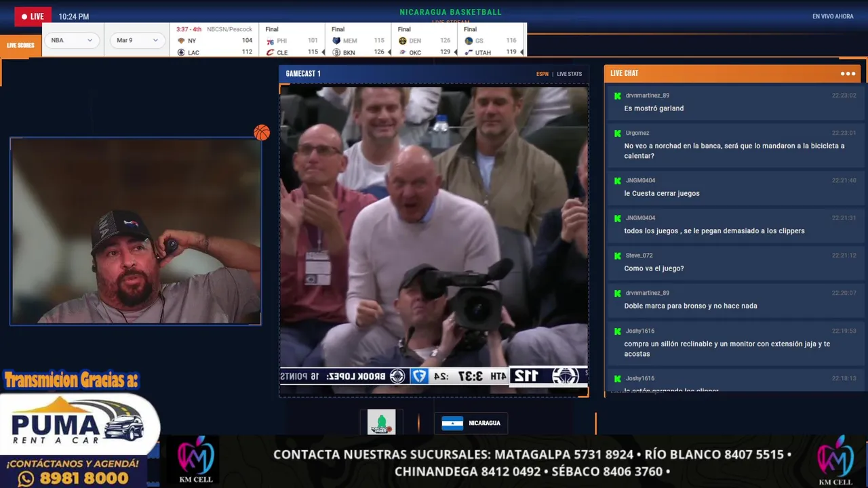Click the Cleveland Cavaliers logo
The width and height of the screenshot is (868, 488).
click(x=270, y=52)
